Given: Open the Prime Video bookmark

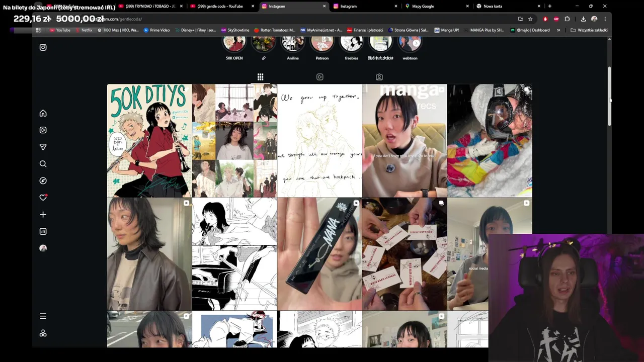Looking at the screenshot, I should (x=156, y=30).
